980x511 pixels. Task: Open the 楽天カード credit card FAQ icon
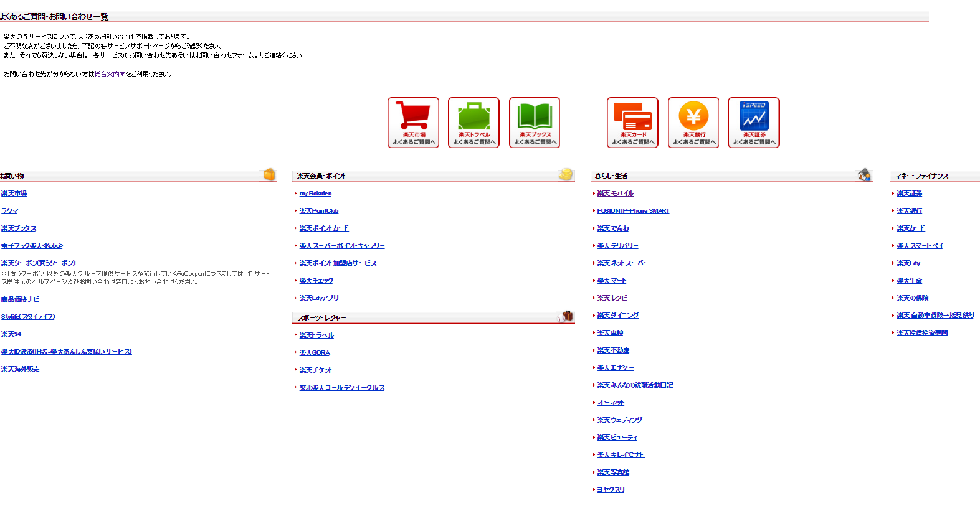tap(632, 123)
